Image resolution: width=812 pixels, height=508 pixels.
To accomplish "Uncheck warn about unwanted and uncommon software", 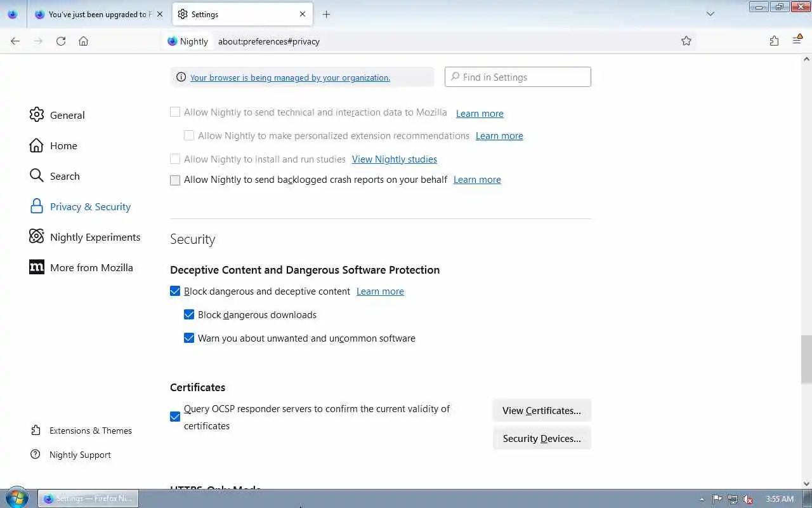I will [189, 338].
